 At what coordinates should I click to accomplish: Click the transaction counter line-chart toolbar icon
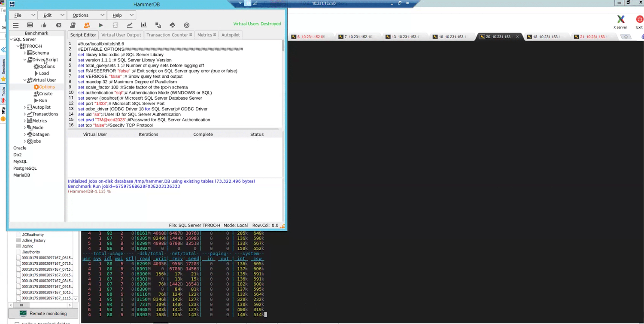pos(130,25)
